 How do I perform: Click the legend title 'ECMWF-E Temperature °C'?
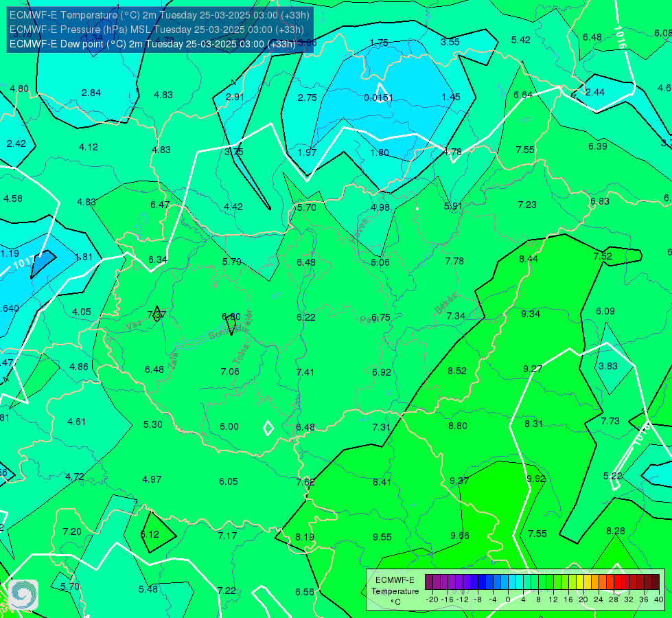(x=395, y=591)
